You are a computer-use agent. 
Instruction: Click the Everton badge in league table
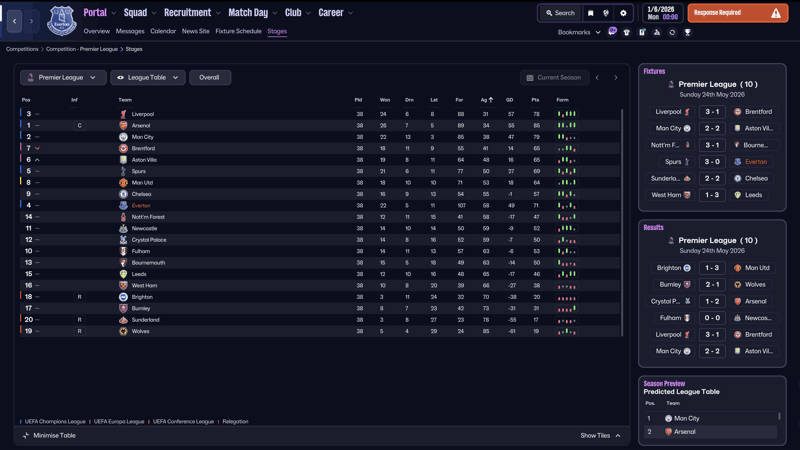click(x=123, y=206)
